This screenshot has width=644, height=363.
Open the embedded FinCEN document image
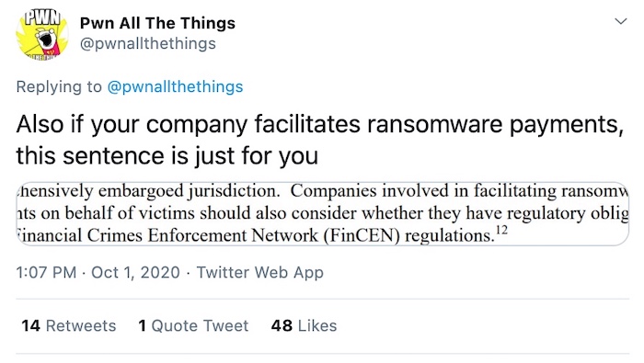pyautogui.click(x=322, y=214)
